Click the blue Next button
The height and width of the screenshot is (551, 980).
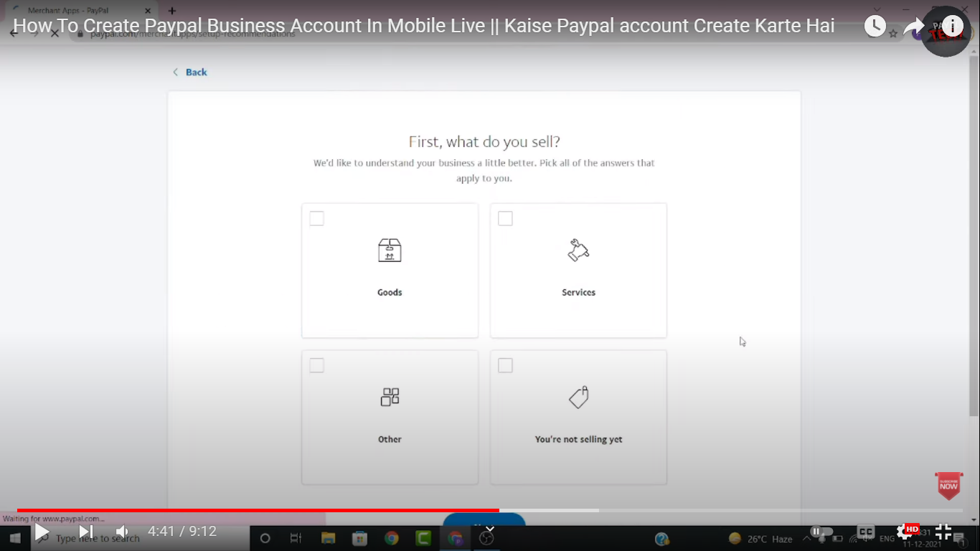(x=484, y=519)
